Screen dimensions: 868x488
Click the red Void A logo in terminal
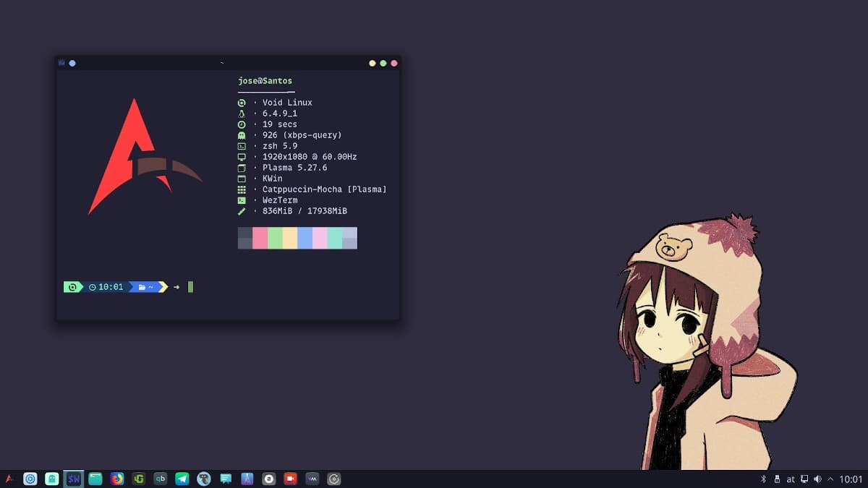[x=145, y=157]
